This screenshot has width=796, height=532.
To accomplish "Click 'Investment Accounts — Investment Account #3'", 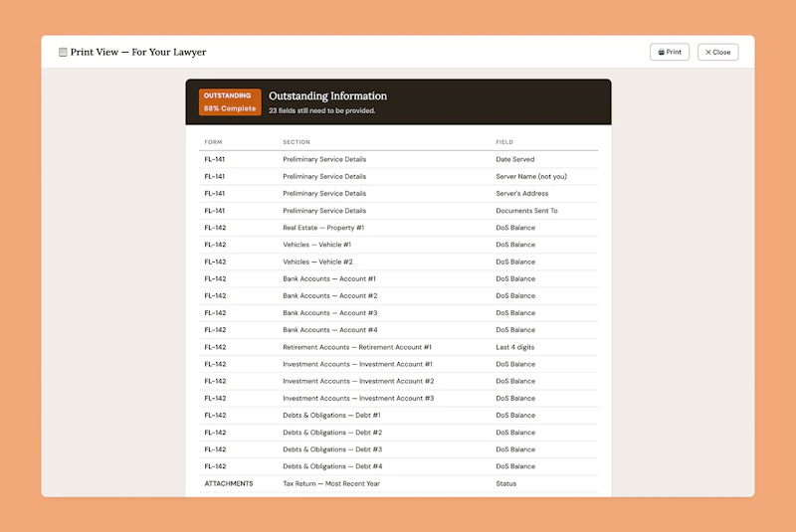I will (358, 398).
